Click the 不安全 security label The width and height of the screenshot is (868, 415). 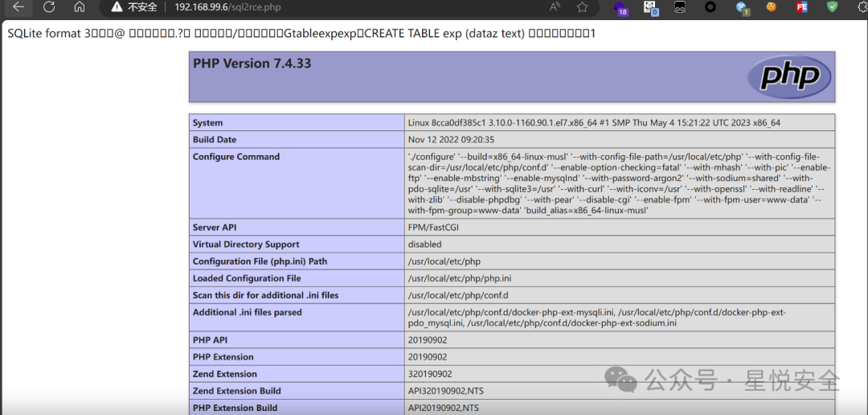(142, 7)
